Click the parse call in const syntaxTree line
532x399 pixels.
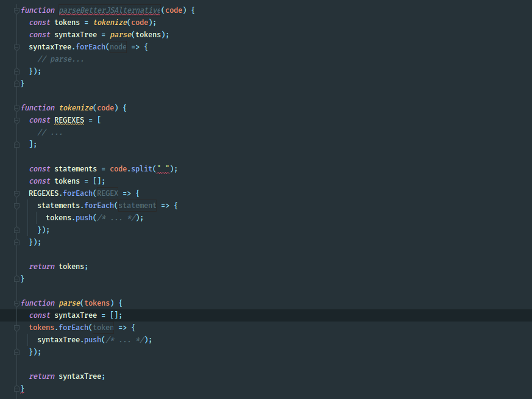120,35
